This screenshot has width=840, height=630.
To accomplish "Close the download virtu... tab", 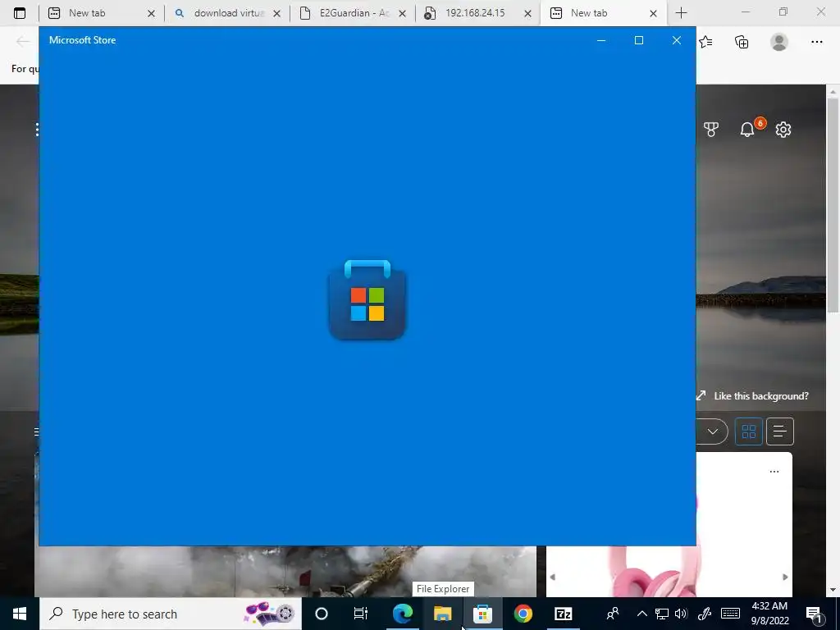I will coord(276,13).
